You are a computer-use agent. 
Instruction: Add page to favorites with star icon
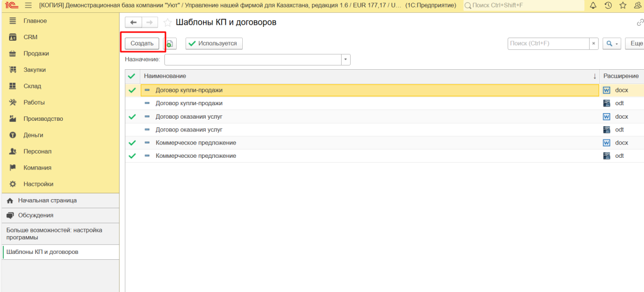point(168,23)
